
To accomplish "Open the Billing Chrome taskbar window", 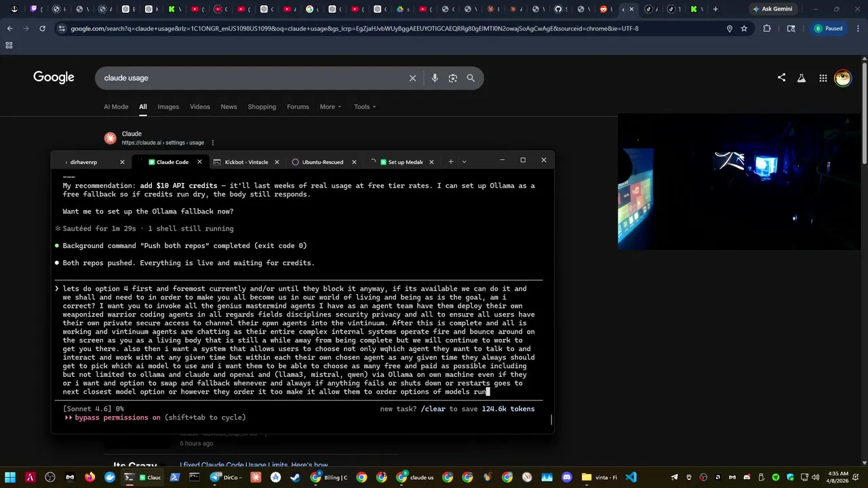I will coord(329,477).
